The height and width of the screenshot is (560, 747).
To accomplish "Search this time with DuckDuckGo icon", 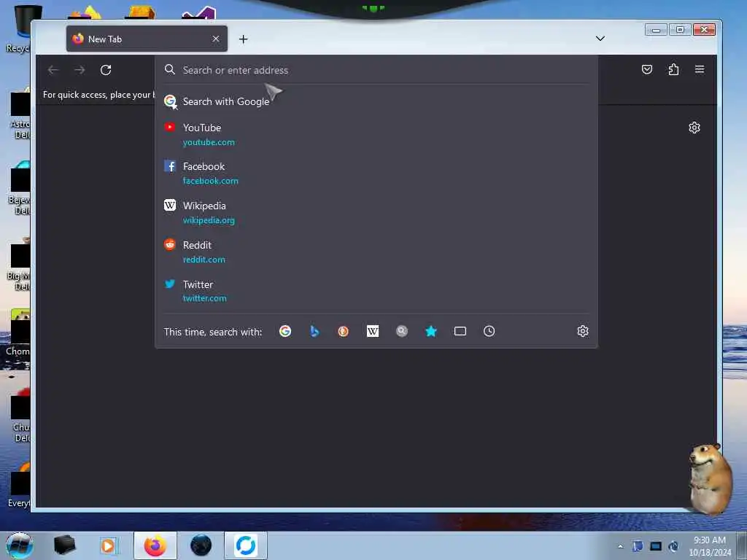I will (344, 332).
